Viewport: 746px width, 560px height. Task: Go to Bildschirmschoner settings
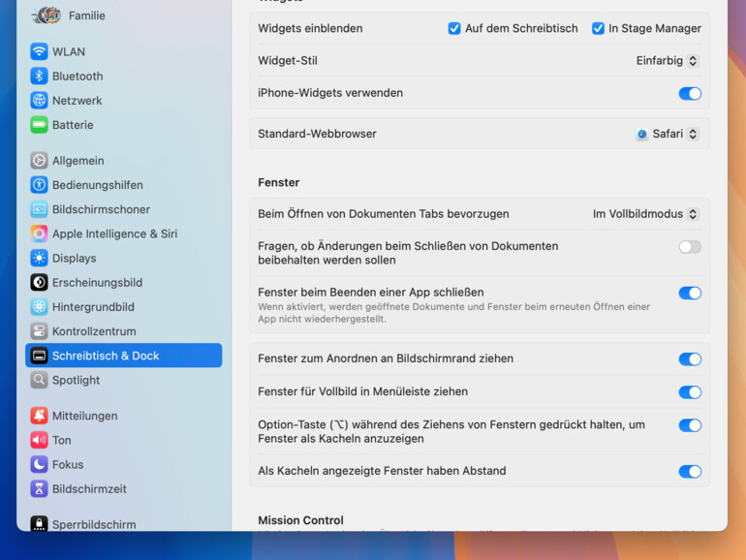coord(124,209)
